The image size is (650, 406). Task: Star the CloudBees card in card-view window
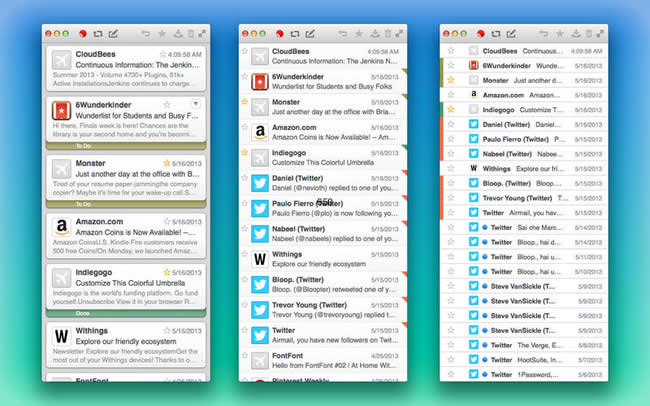(163, 54)
